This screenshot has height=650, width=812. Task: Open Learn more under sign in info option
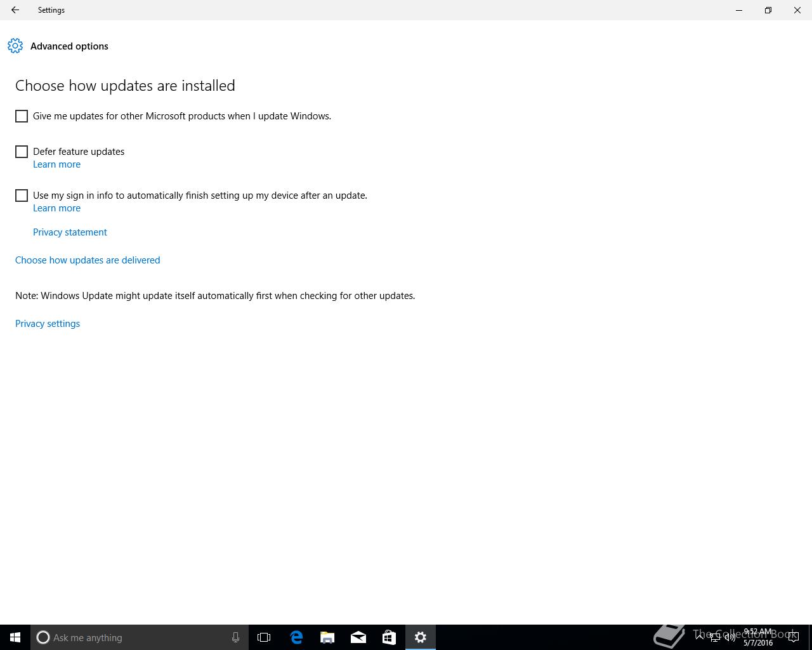pos(56,208)
